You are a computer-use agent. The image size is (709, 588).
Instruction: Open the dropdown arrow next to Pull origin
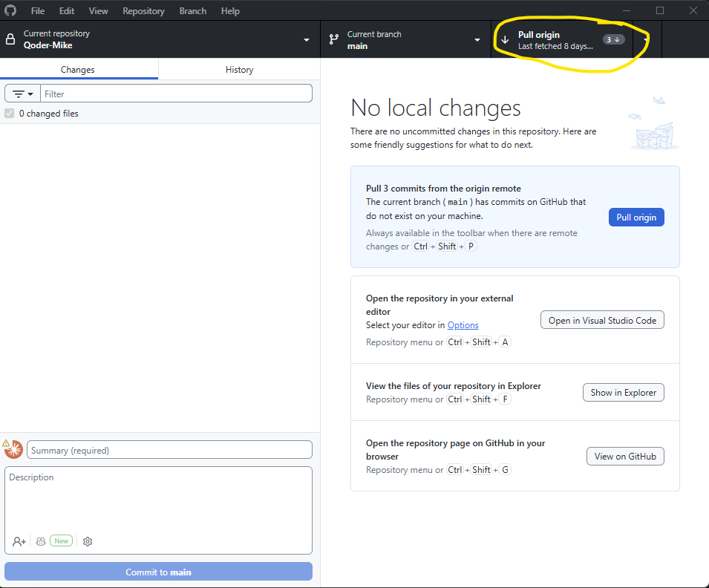[x=646, y=39]
